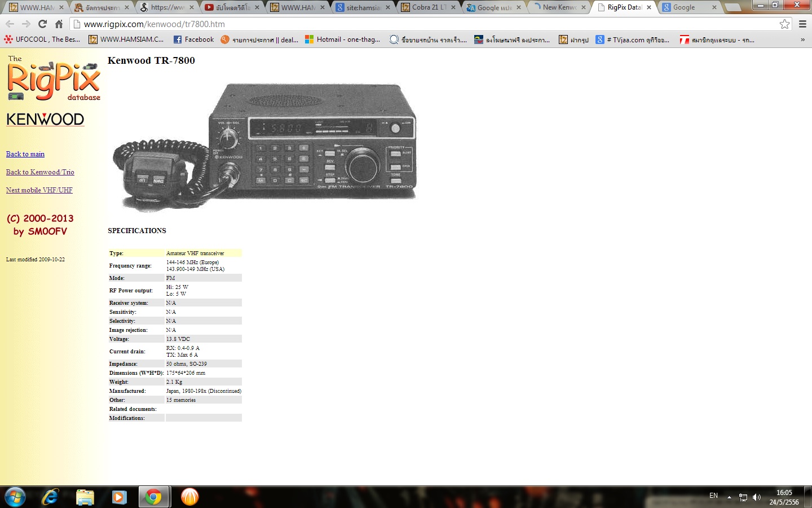Reload the current page
Image resolution: width=812 pixels, height=508 pixels.
pos(42,24)
